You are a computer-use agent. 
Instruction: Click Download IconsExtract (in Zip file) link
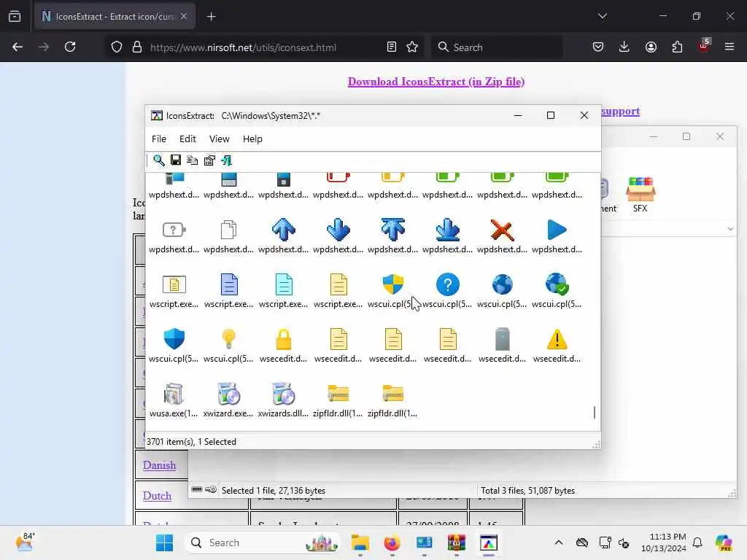coord(436,82)
